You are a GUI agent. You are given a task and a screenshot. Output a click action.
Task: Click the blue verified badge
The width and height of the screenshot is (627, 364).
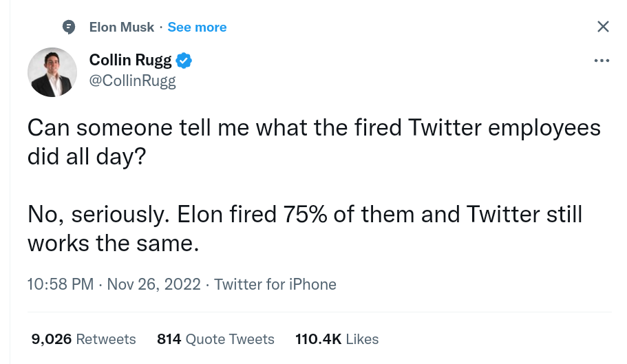pyautogui.click(x=184, y=61)
